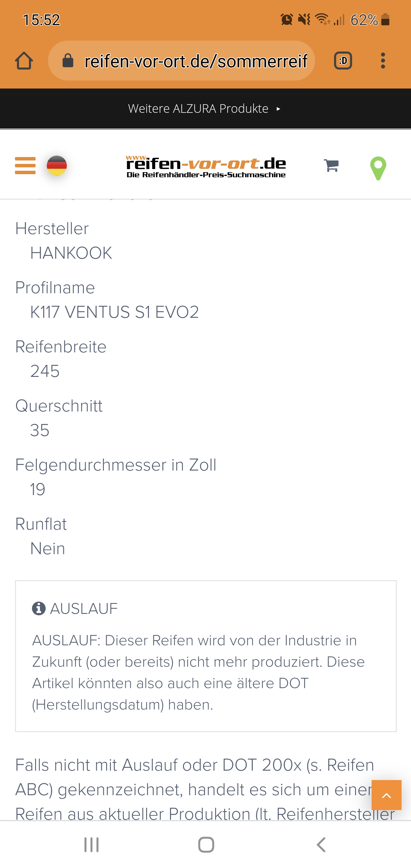Expand Weitere ALZURA Produkte

click(x=205, y=108)
